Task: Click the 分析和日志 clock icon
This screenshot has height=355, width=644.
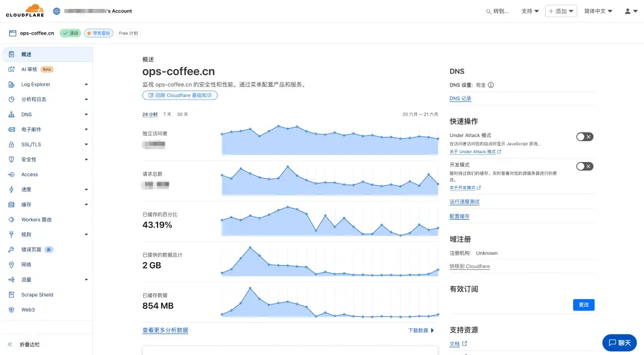Action: (11, 99)
